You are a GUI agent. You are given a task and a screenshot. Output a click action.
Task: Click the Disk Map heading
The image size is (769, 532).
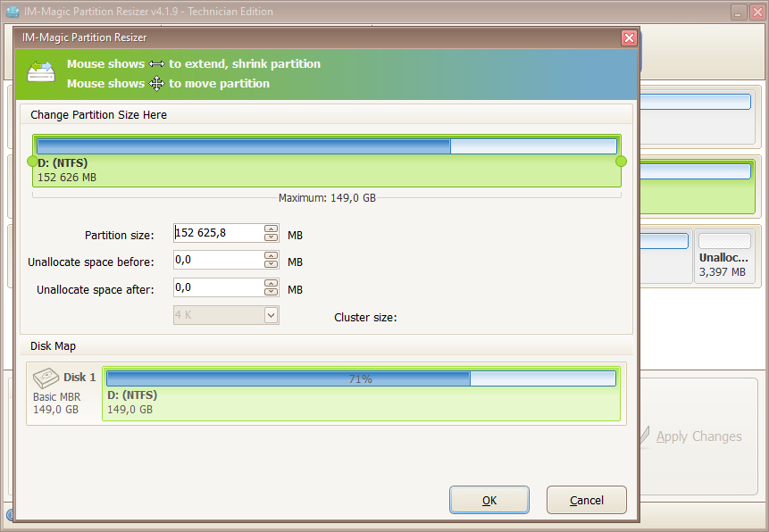coord(53,346)
